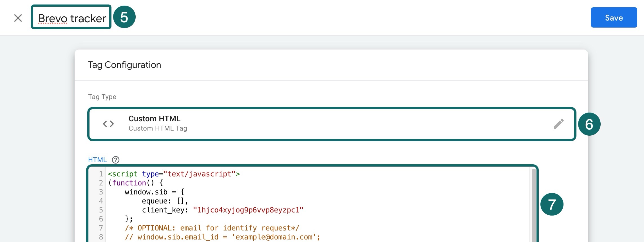Click the code brackets icon of Custom HTML
Image resolution: width=644 pixels, height=242 pixels.
point(108,124)
